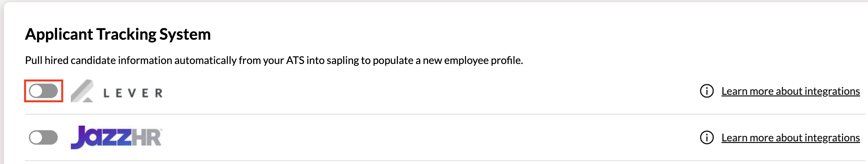Click the word 'Tracking' in the heading
Screen dimensions: 868x164
click(126, 34)
